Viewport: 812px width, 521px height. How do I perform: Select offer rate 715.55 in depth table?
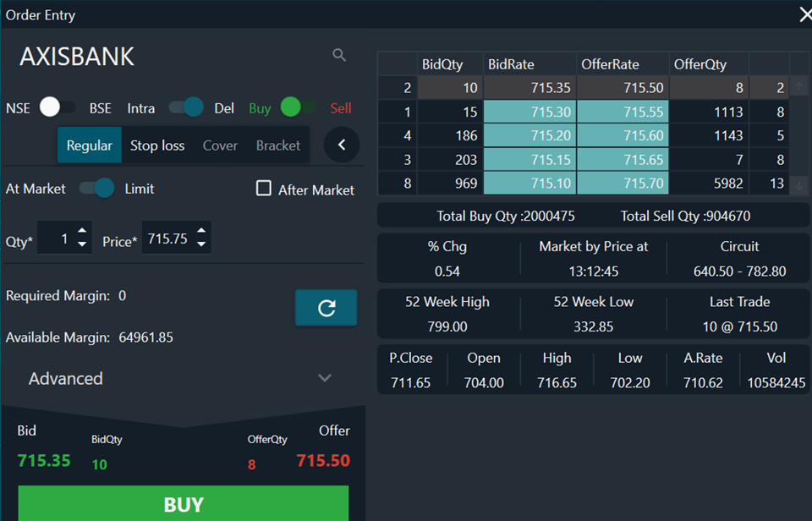click(623, 112)
